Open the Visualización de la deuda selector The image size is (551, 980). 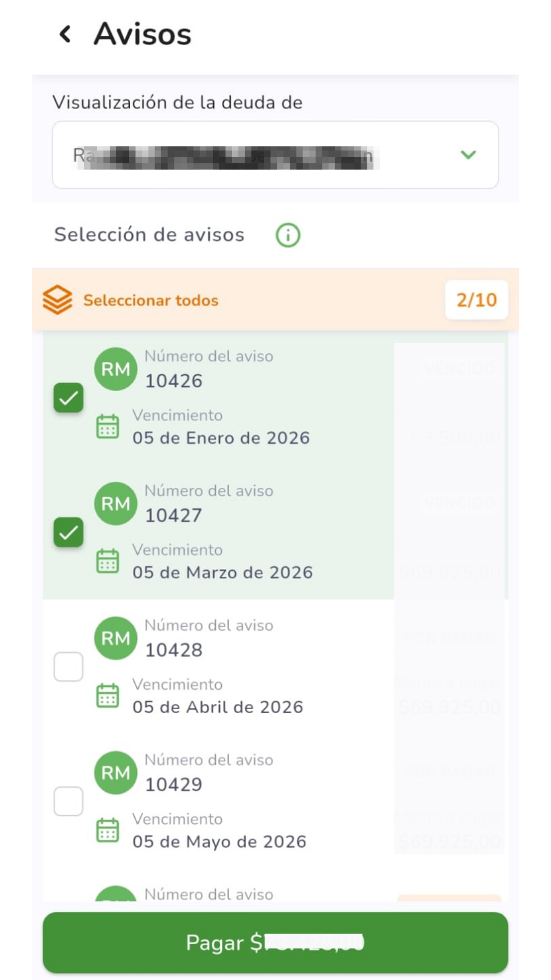pos(275,155)
